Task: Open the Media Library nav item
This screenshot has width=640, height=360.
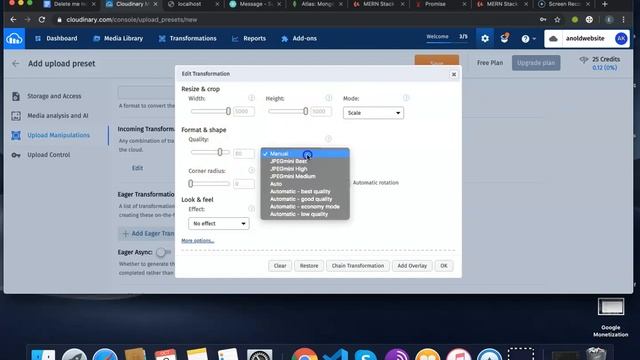Action: 118,38
